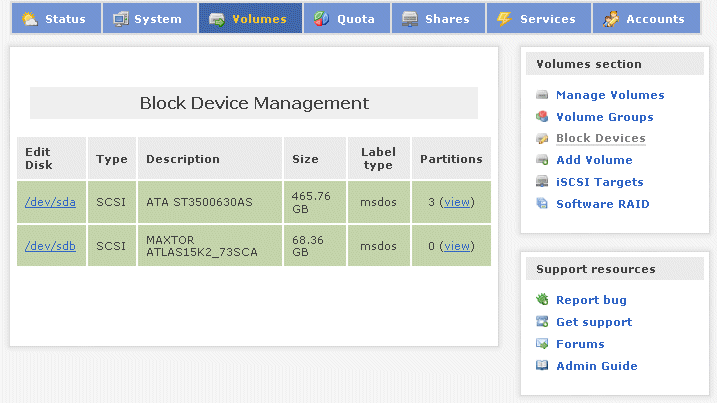Screen dimensions: 717x403
Task: Click the Forums icon in Support resources
Action: pos(542,344)
